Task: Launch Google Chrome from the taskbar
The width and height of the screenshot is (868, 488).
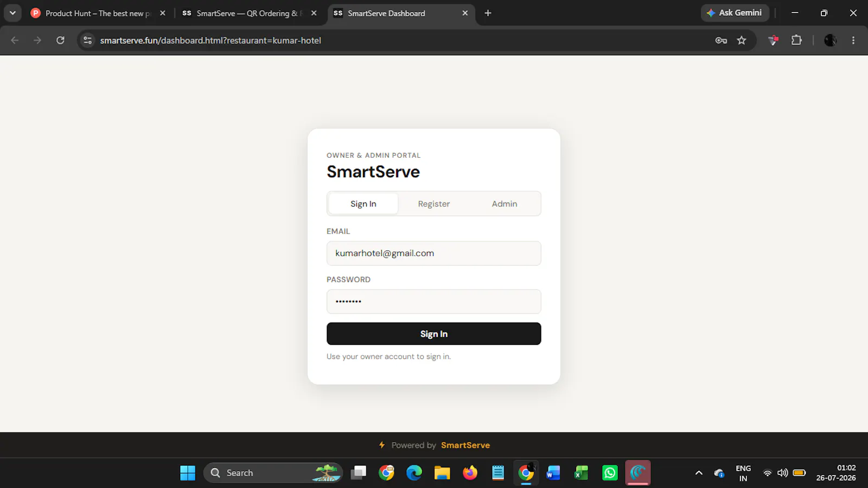Action: point(387,473)
